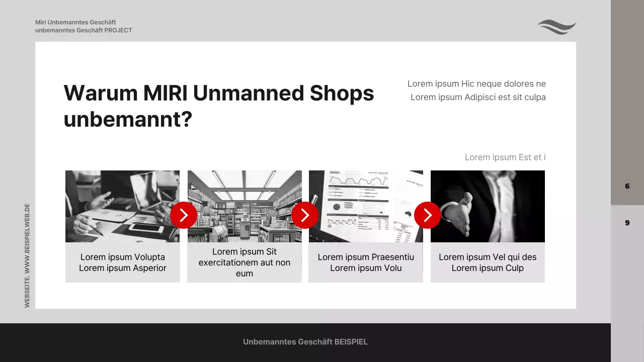Image resolution: width=644 pixels, height=362 pixels.
Task: Click page number 6 in the sidebar
Action: pos(627,186)
